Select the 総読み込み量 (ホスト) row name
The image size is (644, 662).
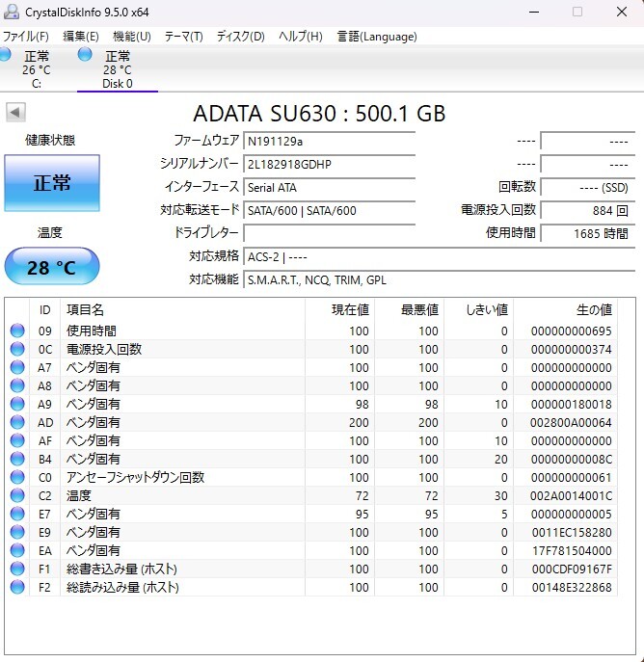point(122,587)
